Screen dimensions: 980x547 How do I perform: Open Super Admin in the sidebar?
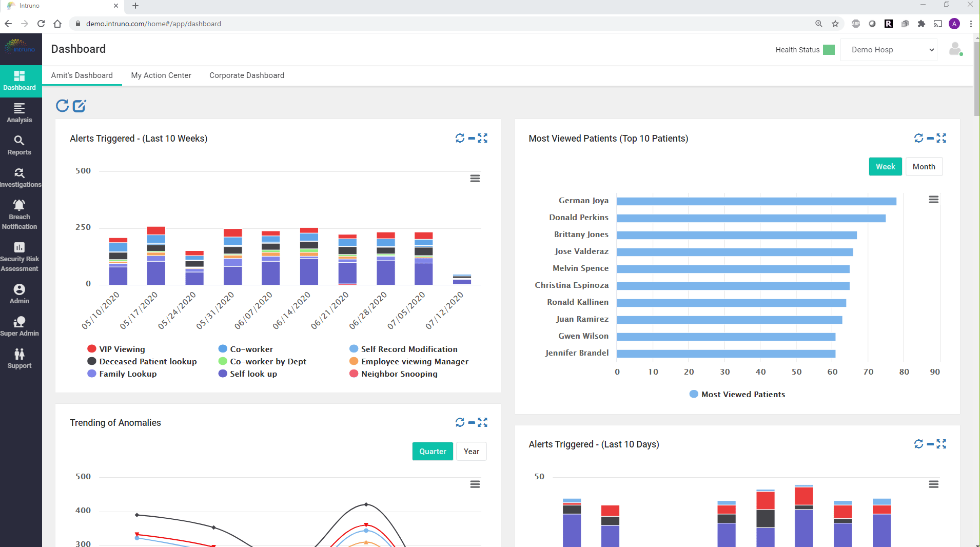pos(19,326)
